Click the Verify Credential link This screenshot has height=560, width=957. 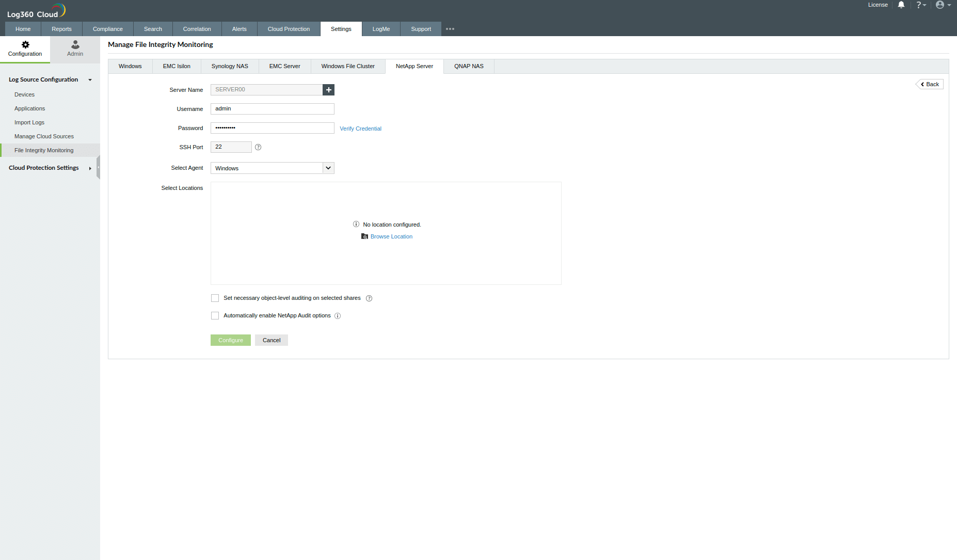point(360,128)
